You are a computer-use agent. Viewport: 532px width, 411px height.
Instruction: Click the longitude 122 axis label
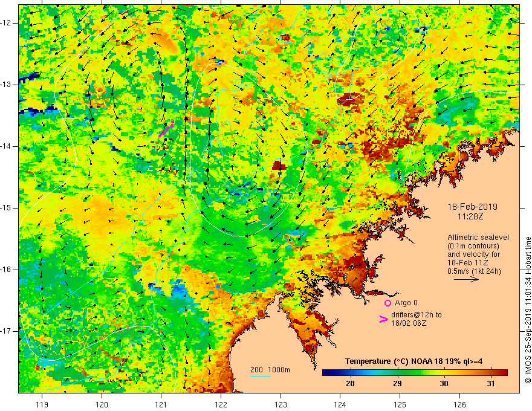click(221, 404)
